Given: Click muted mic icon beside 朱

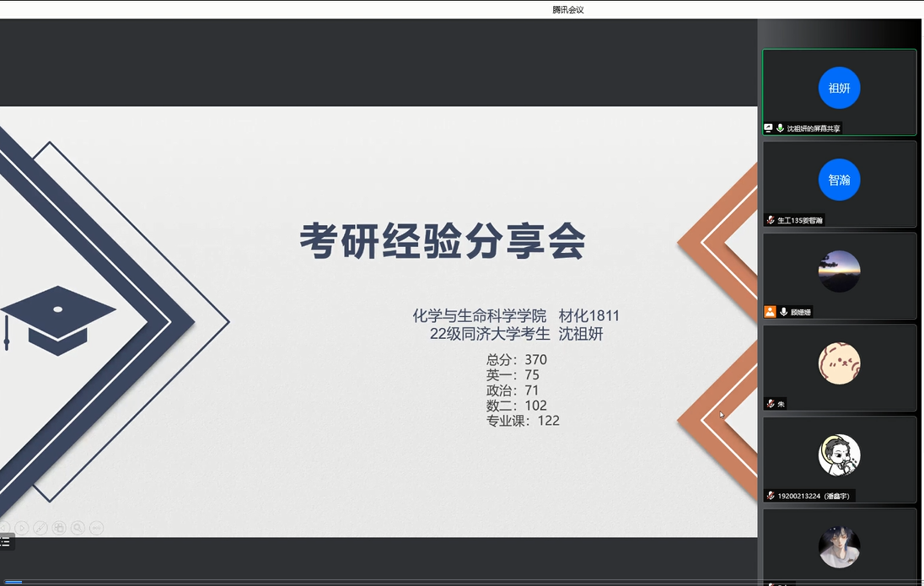Looking at the screenshot, I should (x=770, y=404).
